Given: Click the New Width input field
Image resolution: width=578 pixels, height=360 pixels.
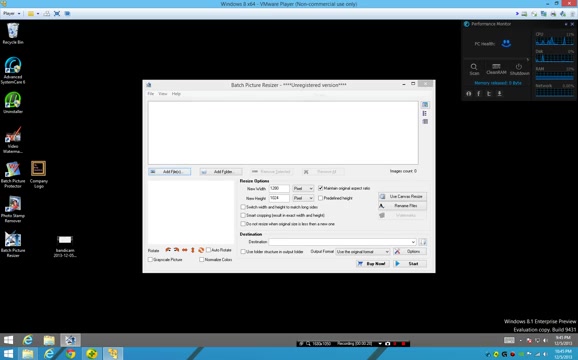Looking at the screenshot, I should [x=279, y=188].
